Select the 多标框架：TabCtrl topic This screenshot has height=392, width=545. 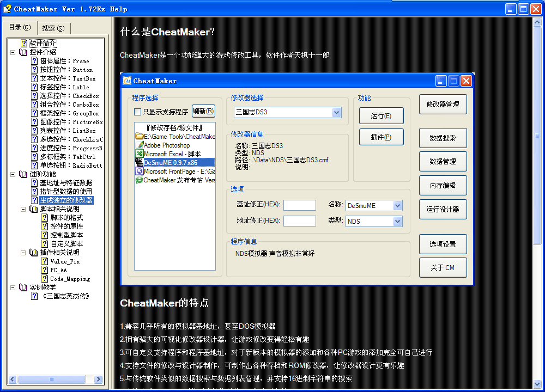[x=68, y=157]
